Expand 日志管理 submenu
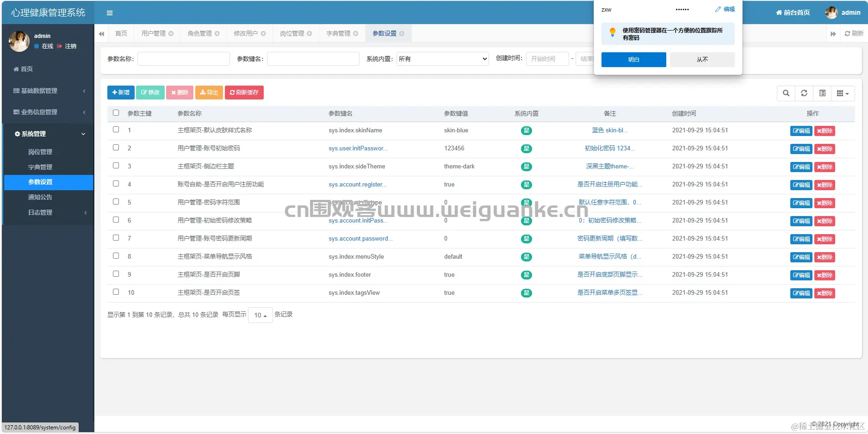 pyautogui.click(x=48, y=212)
